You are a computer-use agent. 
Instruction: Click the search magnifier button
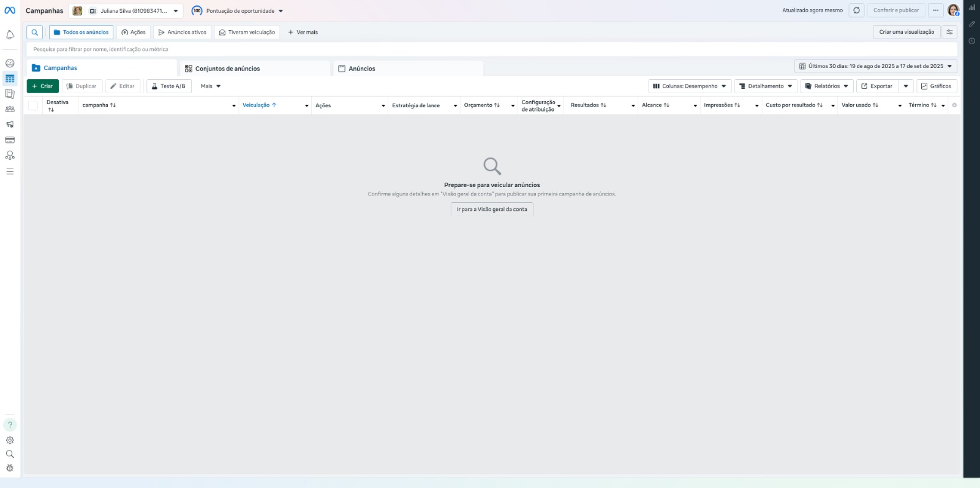pyautogui.click(x=35, y=32)
